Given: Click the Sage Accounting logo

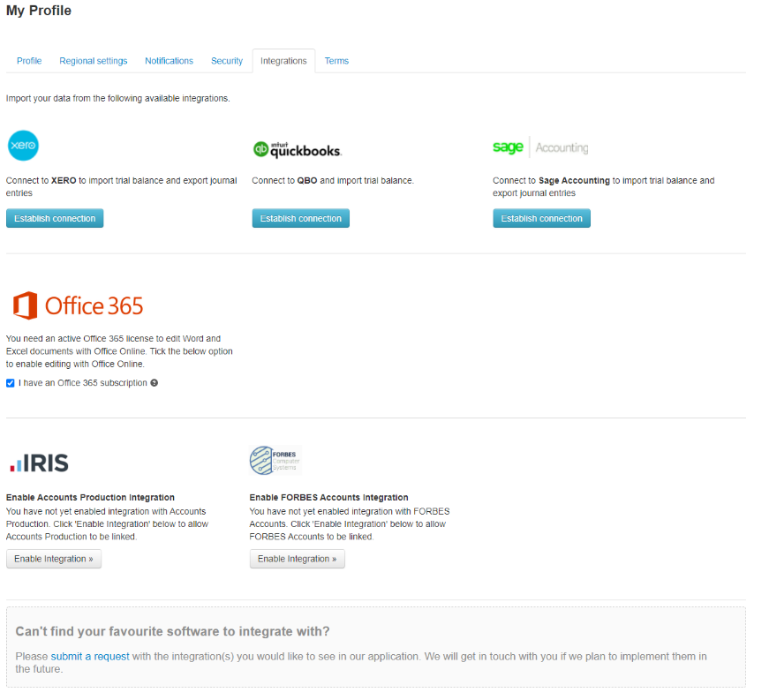Looking at the screenshot, I should click(539, 147).
